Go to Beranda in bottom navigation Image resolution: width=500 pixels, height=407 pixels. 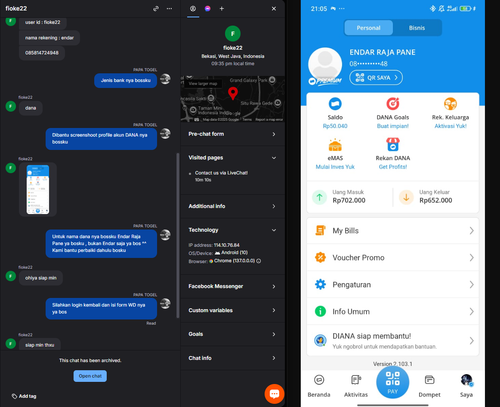tap(319, 386)
